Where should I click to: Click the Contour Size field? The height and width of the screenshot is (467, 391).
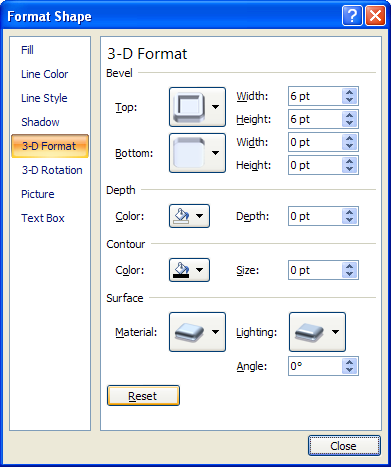coord(315,270)
